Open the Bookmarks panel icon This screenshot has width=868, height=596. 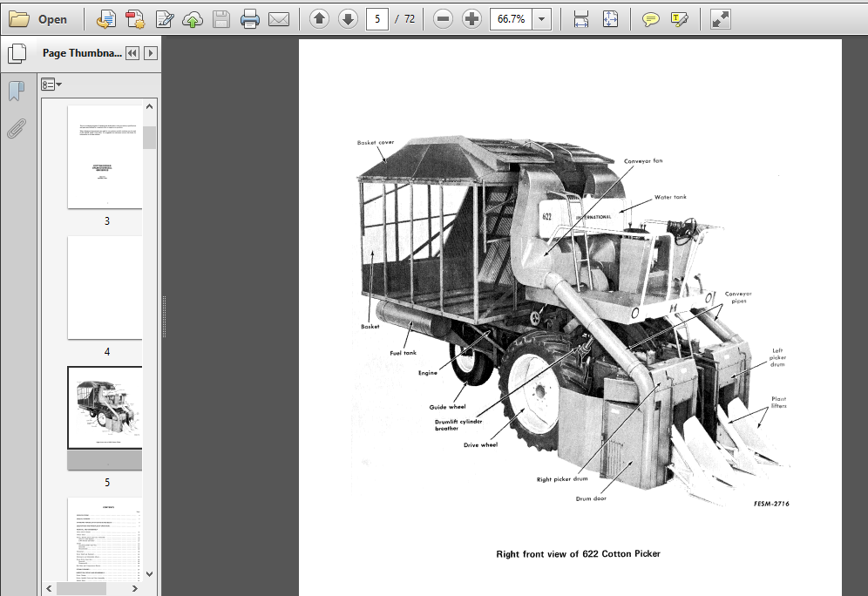click(x=17, y=91)
